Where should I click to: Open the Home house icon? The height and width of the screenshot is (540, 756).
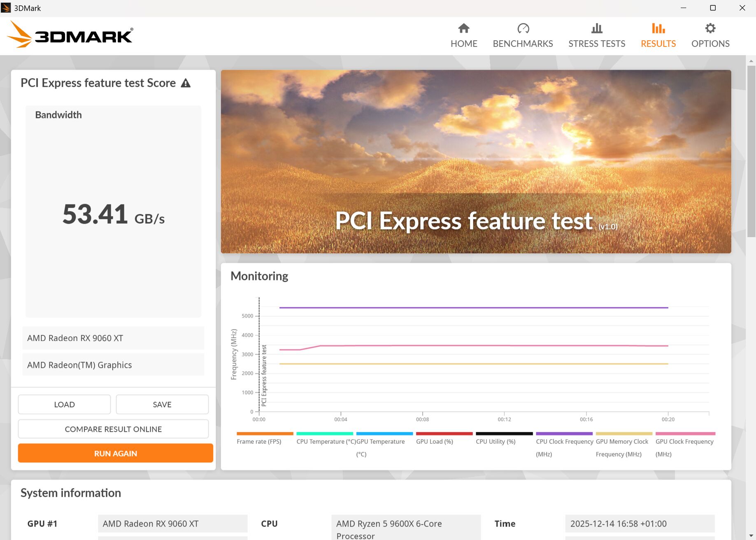(464, 28)
